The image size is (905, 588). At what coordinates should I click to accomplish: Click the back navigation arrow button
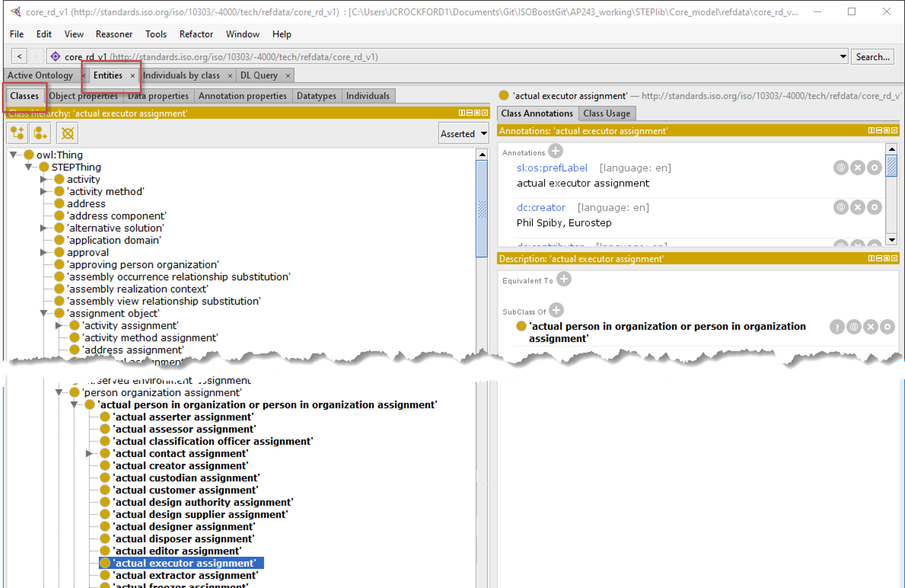pos(19,57)
